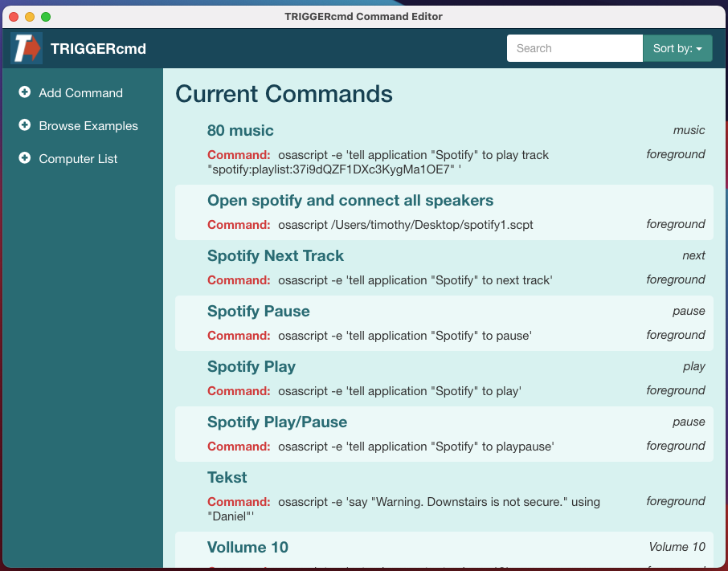
Task: Select the Spotify Play command title
Action: 252,367
